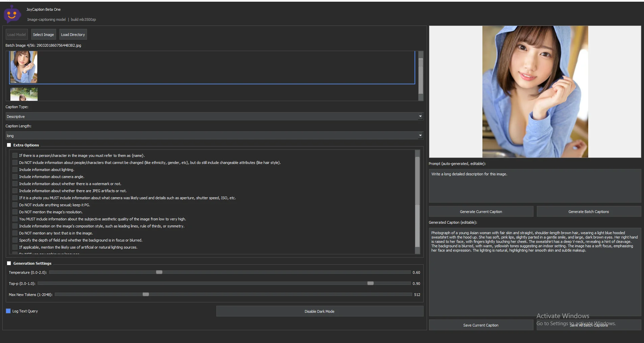The width and height of the screenshot is (644, 343).
Task: Click the Temperature slider handle
Action: 159,272
